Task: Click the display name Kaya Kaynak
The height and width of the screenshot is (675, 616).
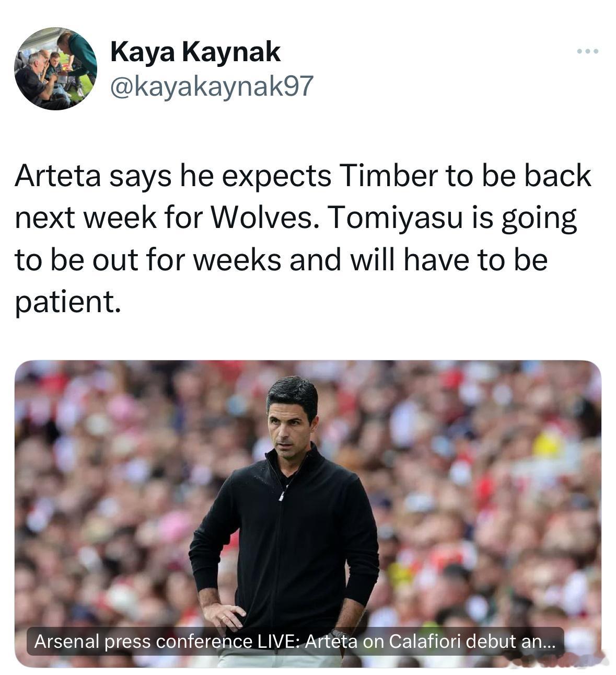Action: pyautogui.click(x=195, y=52)
